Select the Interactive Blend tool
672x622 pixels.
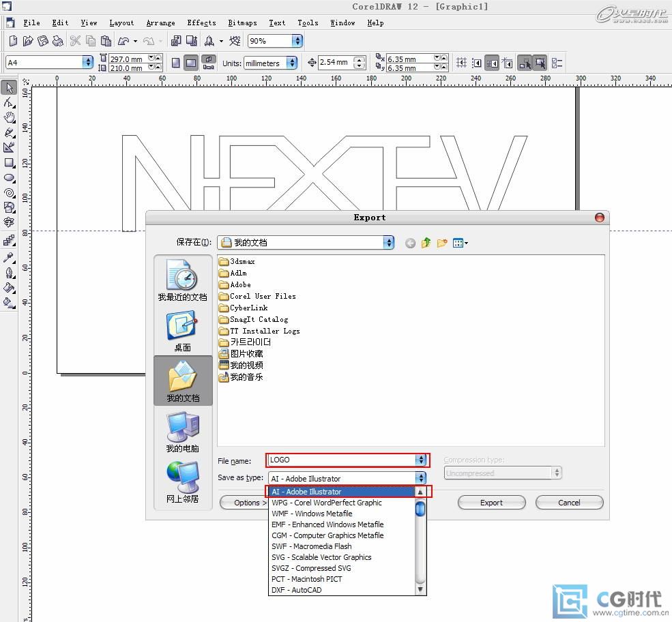click(x=9, y=240)
